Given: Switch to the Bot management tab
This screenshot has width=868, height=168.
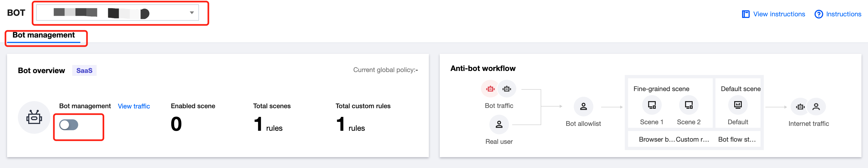Looking at the screenshot, I should 43,35.
